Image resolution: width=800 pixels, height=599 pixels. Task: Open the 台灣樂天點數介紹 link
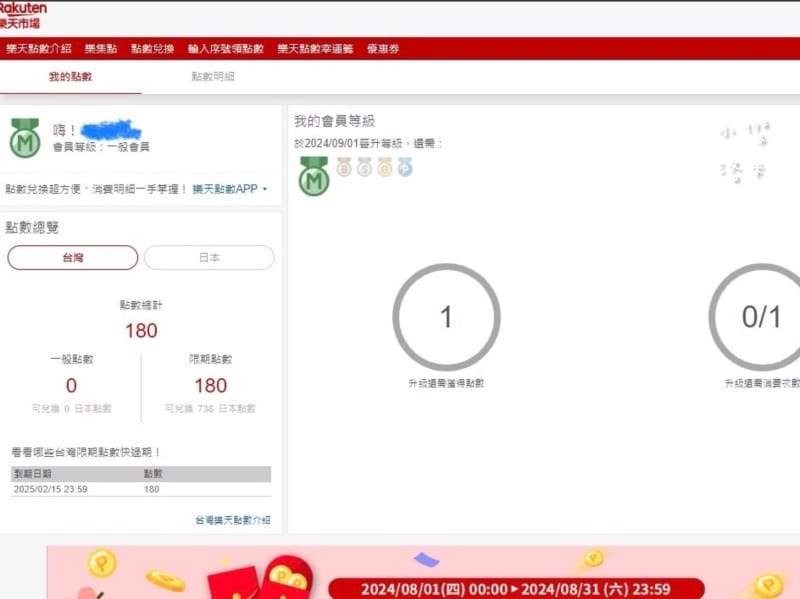232,518
